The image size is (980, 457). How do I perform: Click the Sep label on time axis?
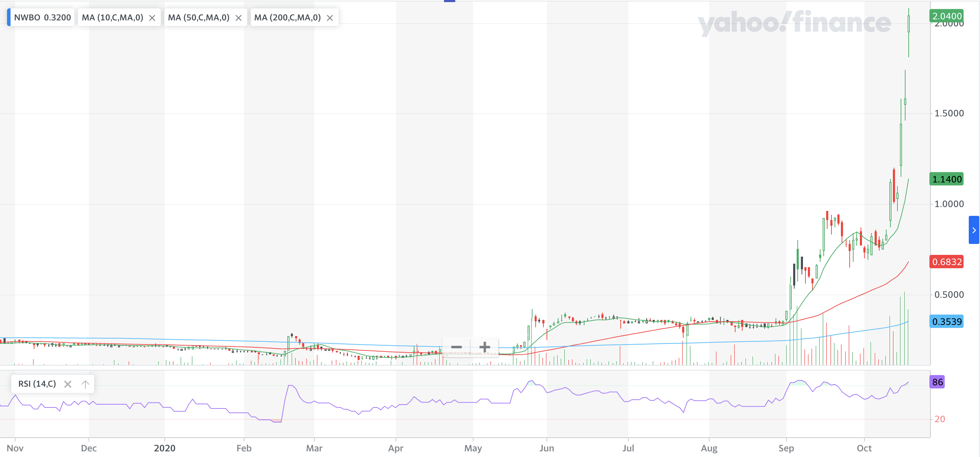786,448
